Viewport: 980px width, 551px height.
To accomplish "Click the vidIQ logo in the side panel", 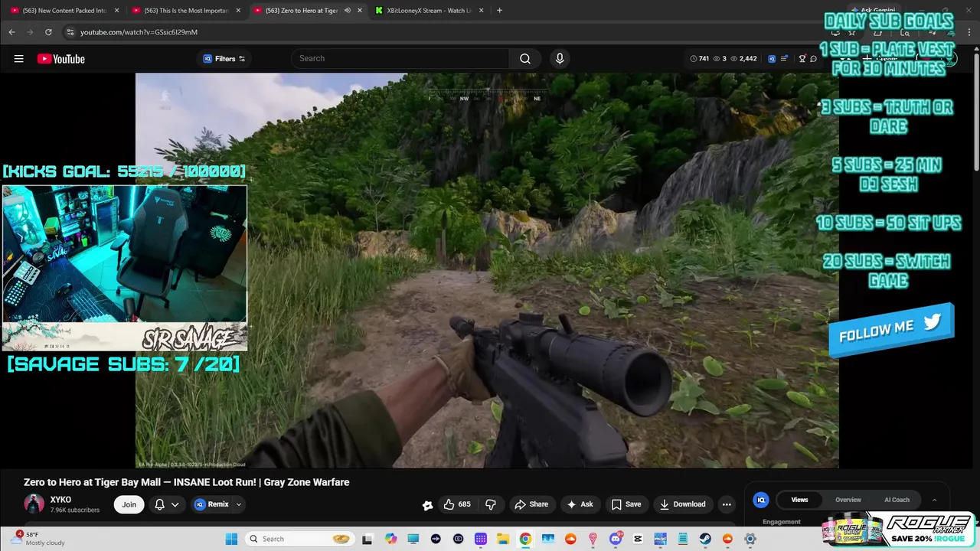I will coord(761,500).
